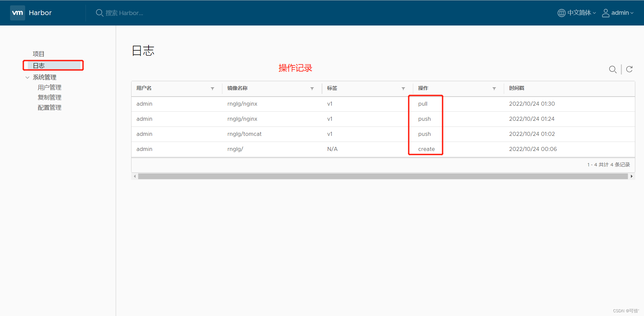Sort by 标签 column header
Image resolution: width=644 pixels, height=316 pixels.
[332, 88]
